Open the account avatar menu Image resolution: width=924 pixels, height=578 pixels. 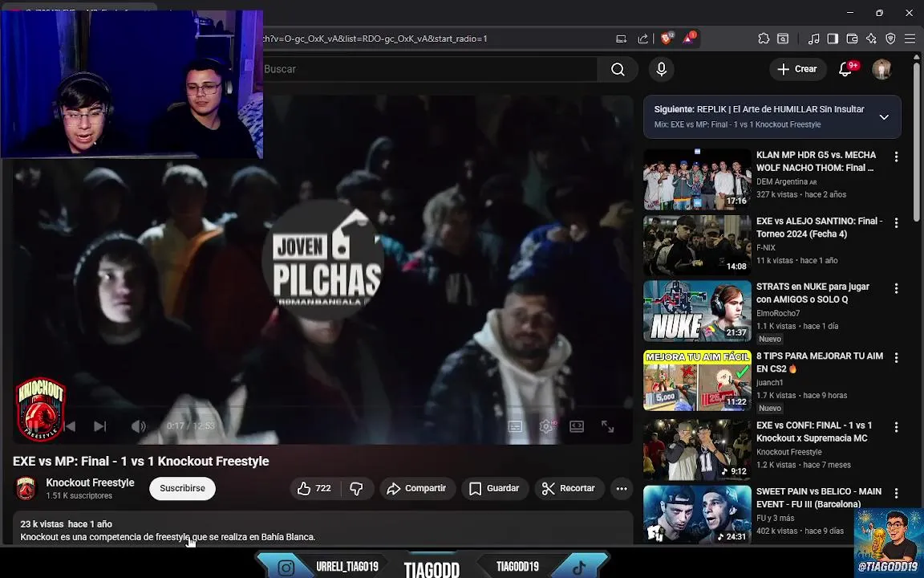click(881, 70)
